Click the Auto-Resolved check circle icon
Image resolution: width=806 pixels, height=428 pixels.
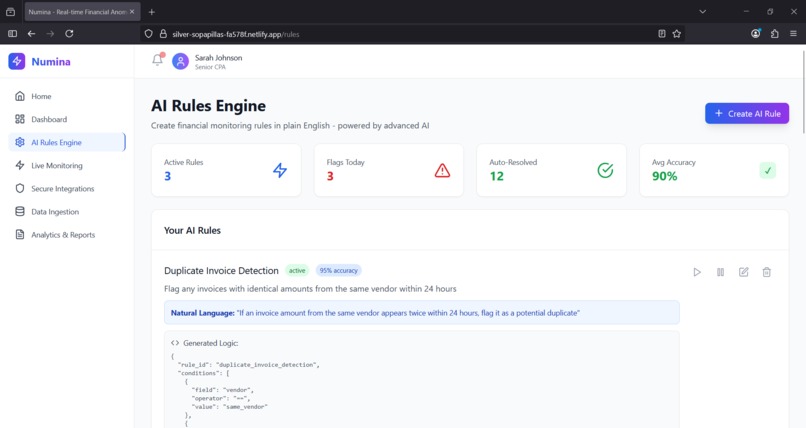coord(605,170)
